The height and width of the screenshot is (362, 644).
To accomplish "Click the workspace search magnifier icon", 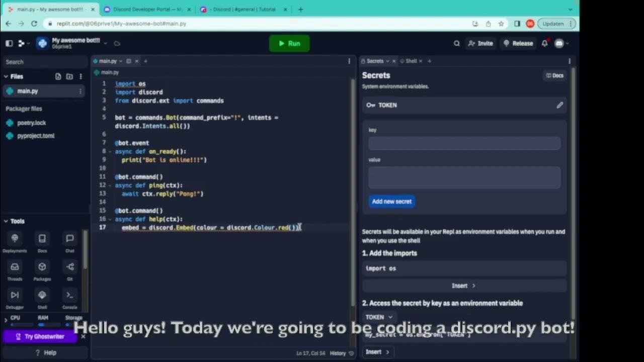I will [x=457, y=43].
